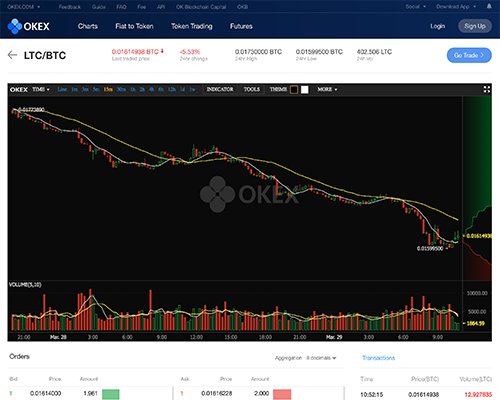
Task: Open the Futures menu
Action: [241, 26]
